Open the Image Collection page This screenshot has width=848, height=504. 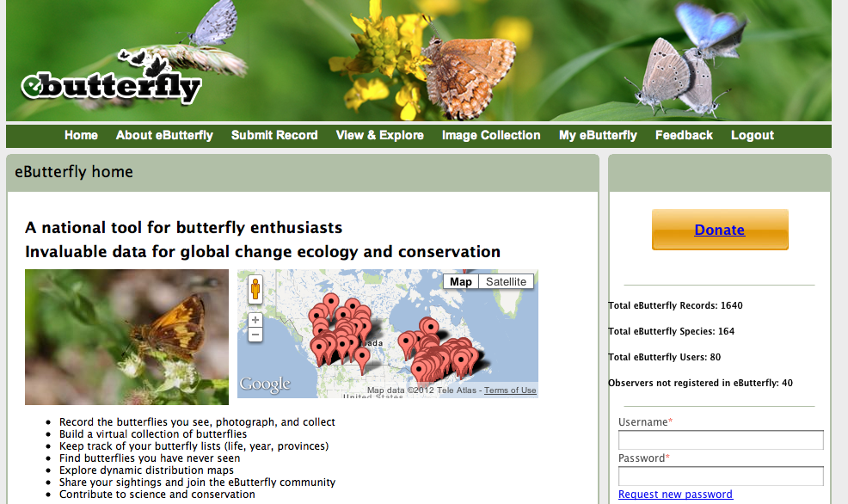click(491, 135)
